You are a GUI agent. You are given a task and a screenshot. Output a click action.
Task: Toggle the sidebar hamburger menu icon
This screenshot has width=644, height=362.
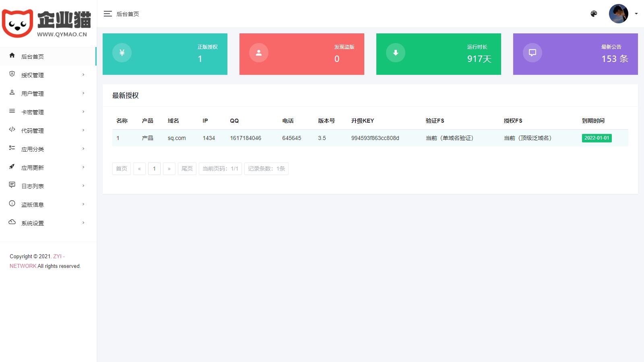point(107,14)
